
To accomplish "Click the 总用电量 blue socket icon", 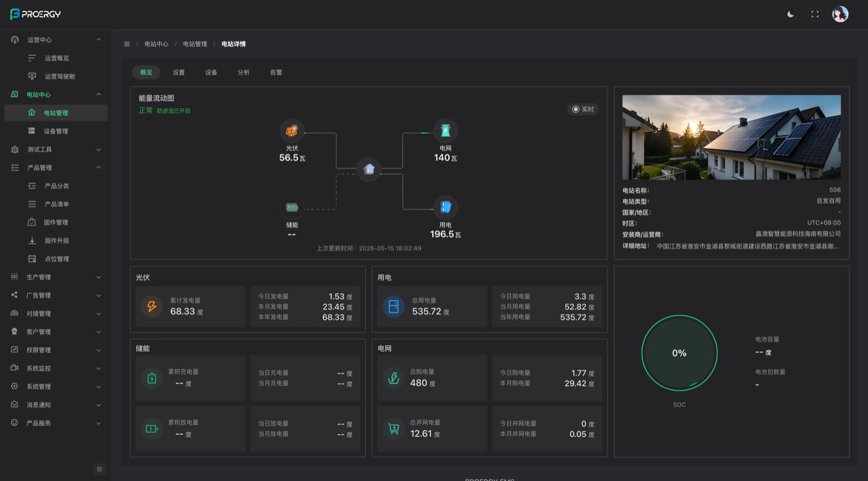I will [394, 306].
